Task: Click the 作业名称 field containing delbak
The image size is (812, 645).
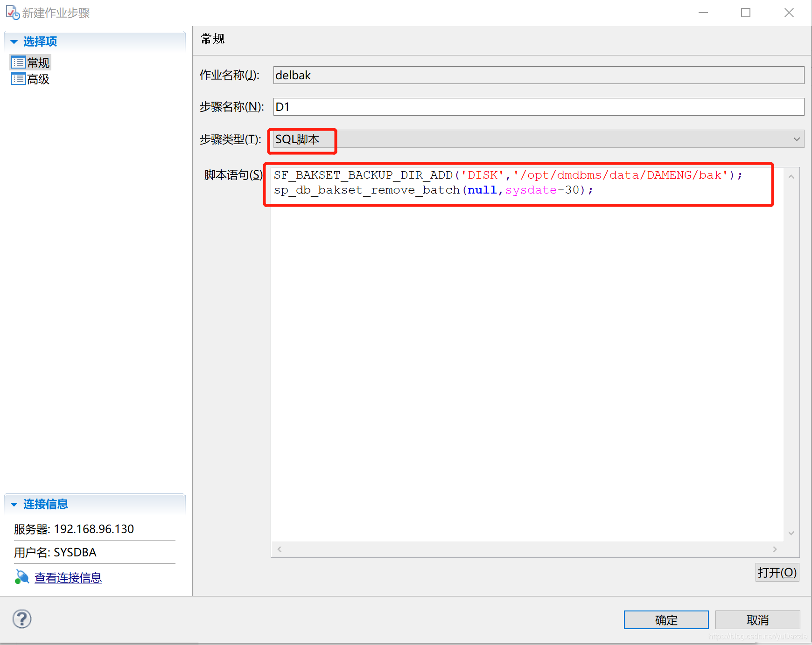Action: pyautogui.click(x=539, y=75)
